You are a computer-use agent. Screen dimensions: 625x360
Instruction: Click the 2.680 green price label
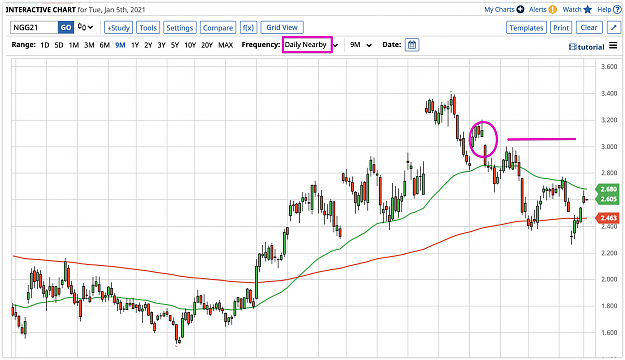(x=608, y=189)
